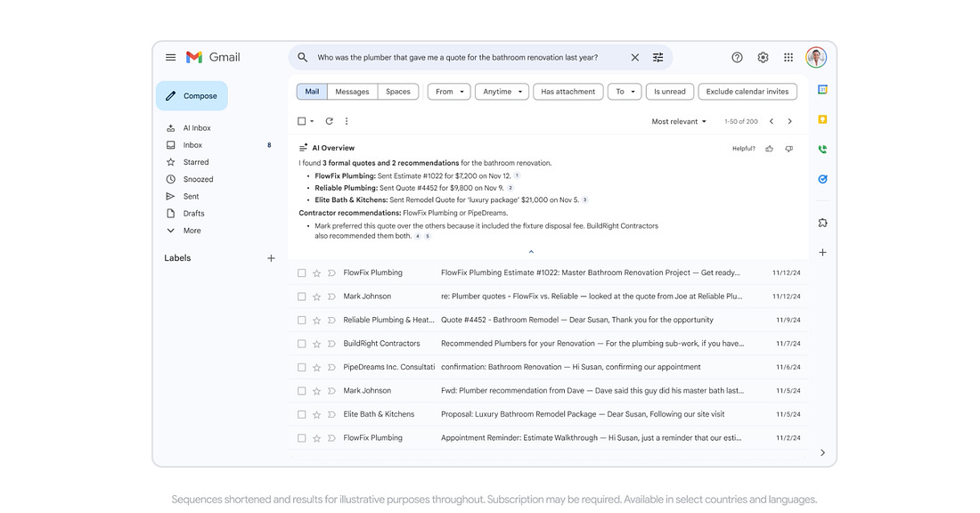Open Google Keep side panel icon
Viewport: 980px width, 513px height.
coord(822,119)
